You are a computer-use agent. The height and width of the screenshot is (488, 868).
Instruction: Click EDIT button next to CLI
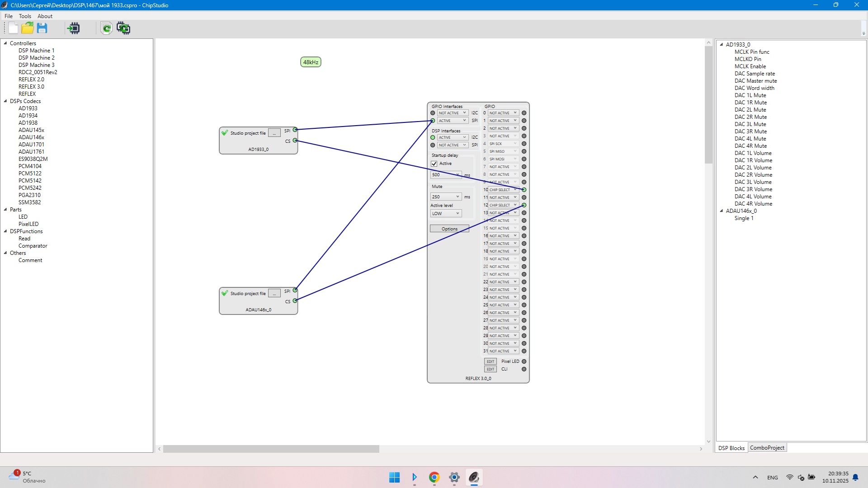click(490, 369)
